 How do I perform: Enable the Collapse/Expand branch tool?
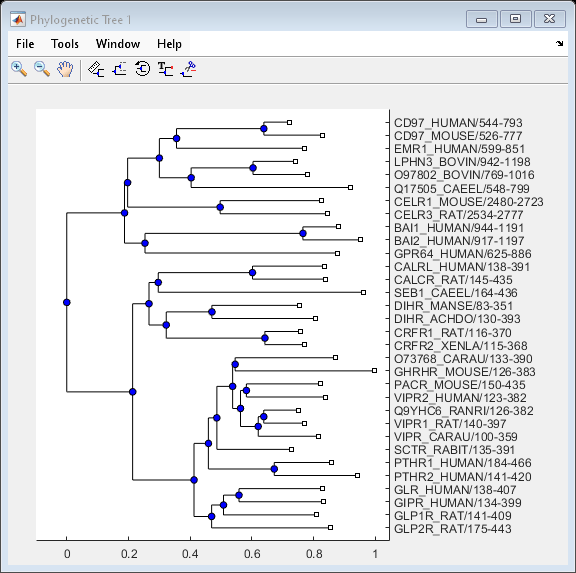tap(119, 69)
